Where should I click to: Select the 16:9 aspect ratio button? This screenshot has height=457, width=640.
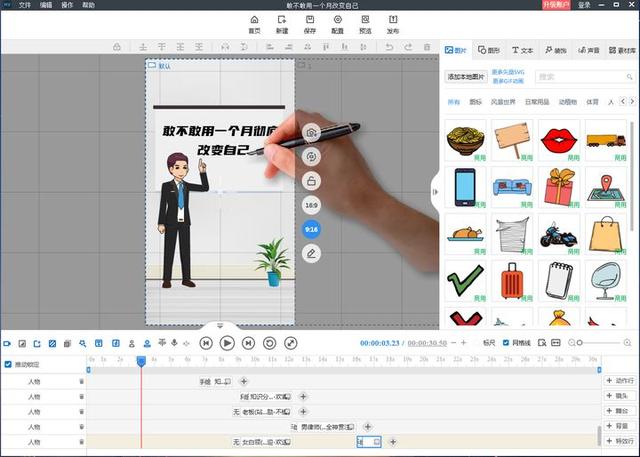[x=311, y=205]
